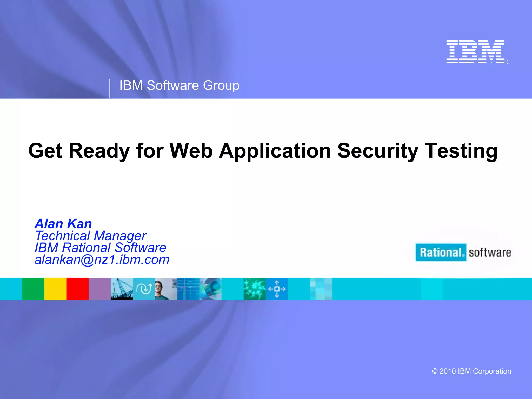Viewport: 532px width, 399px height.
Task: Click the presenter name Alan Kan
Action: click(x=63, y=224)
